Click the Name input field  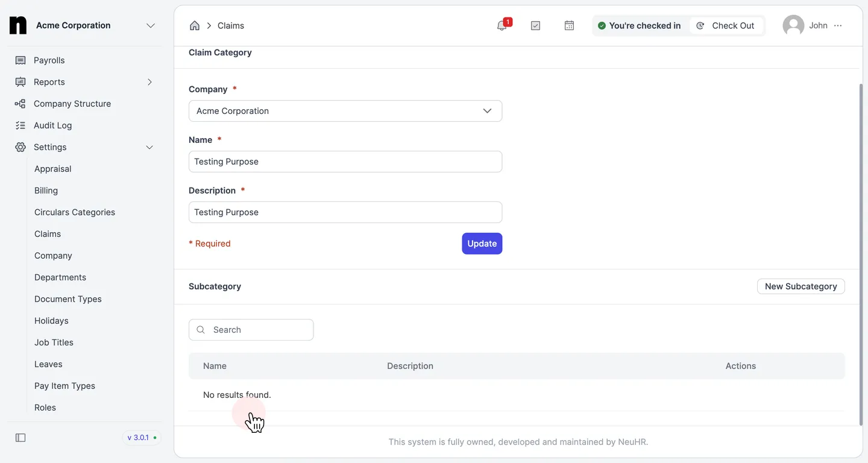345,162
